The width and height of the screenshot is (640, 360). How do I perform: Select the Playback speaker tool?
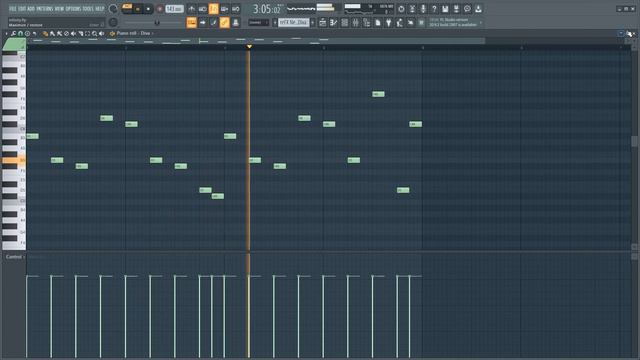click(x=101, y=33)
